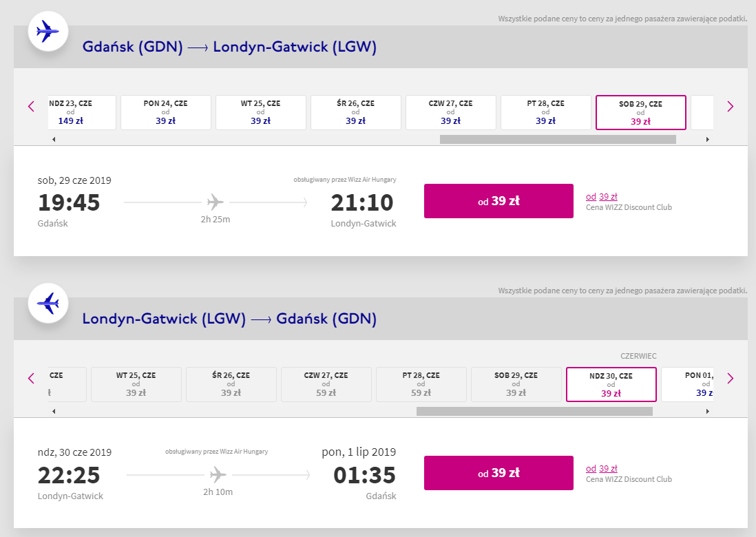Select return date SOB 29 CZE
Image resolution: width=756 pixels, height=537 pixels.
[x=516, y=384]
